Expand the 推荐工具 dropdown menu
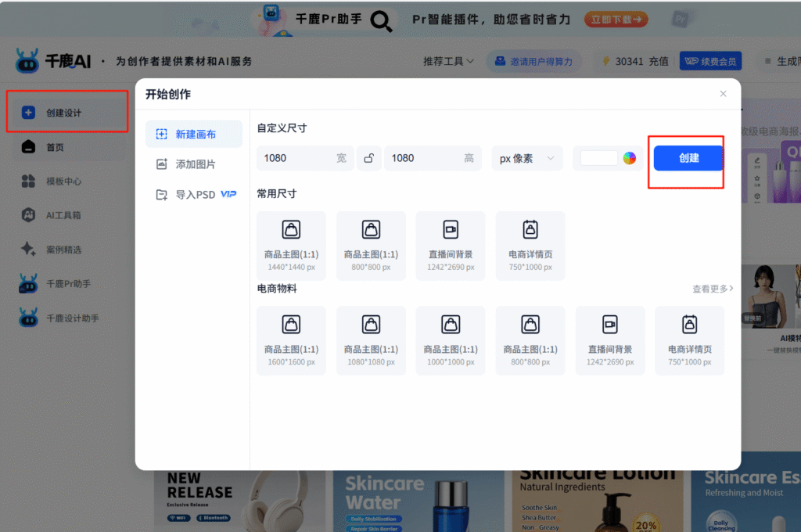 pyautogui.click(x=448, y=61)
